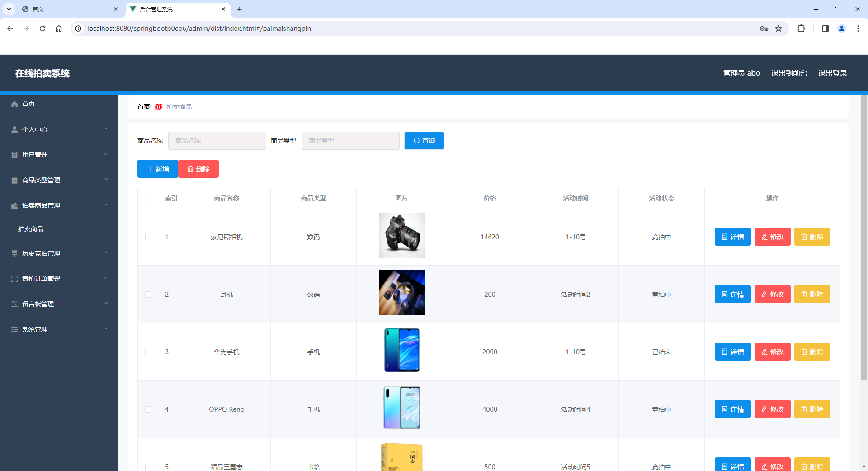
Task: Check the row for 精品三国志
Action: 148,466
